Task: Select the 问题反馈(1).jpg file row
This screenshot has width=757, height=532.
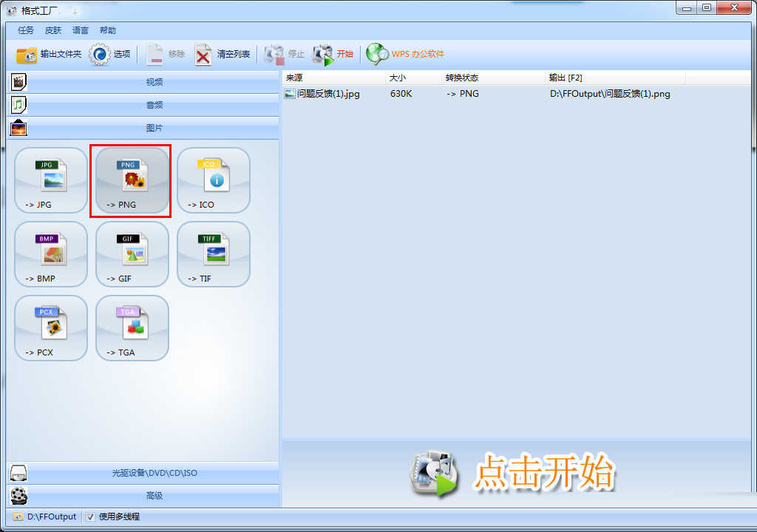Action: pyautogui.click(x=323, y=94)
